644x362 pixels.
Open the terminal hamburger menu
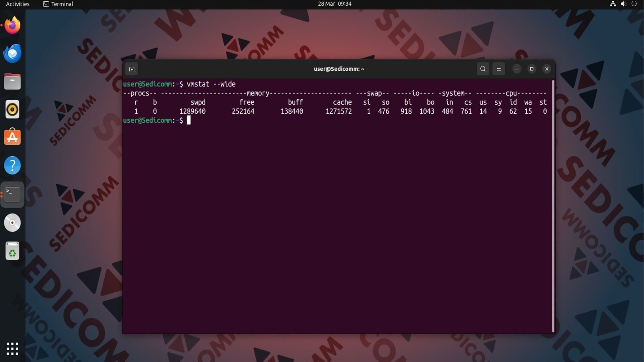(499, 69)
